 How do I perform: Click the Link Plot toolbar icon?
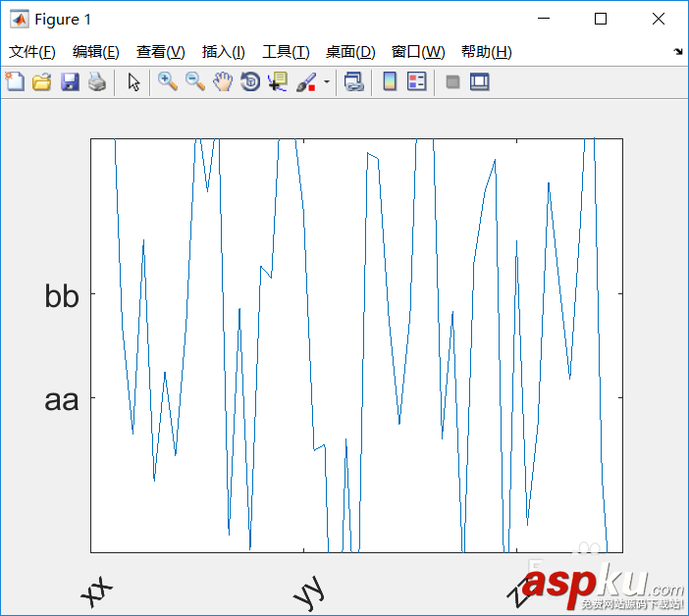click(354, 81)
